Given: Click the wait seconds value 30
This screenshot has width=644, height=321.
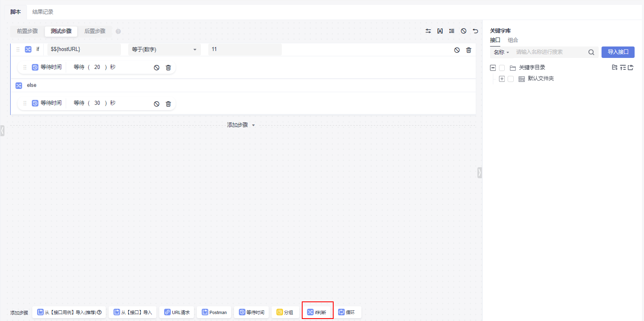Looking at the screenshot, I should click(97, 103).
